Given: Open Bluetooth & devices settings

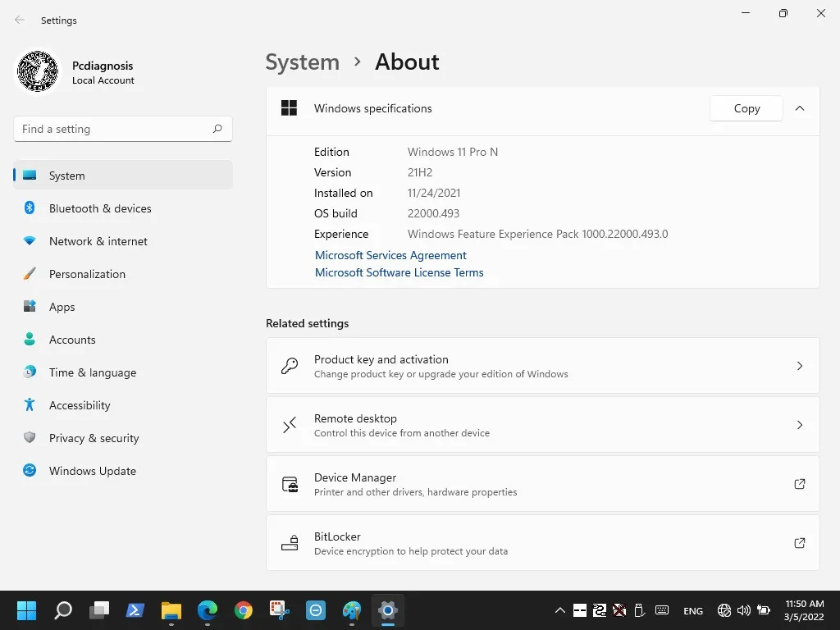Looking at the screenshot, I should pos(100,208).
